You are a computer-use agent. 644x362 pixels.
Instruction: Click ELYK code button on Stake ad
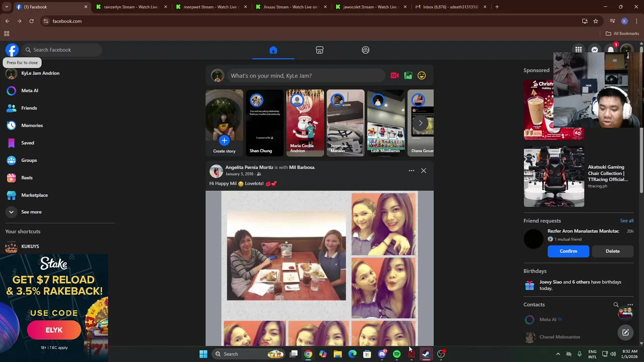tap(54, 330)
